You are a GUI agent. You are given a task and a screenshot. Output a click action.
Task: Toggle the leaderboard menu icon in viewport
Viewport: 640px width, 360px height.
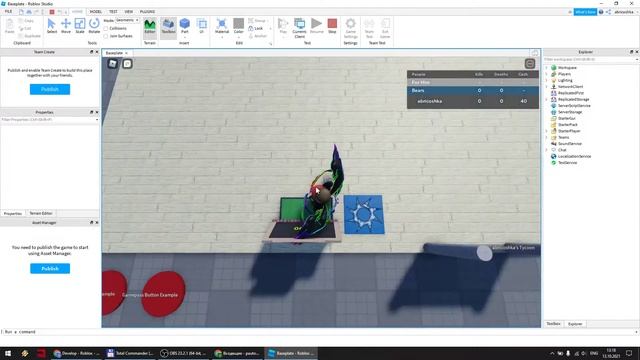[529, 64]
